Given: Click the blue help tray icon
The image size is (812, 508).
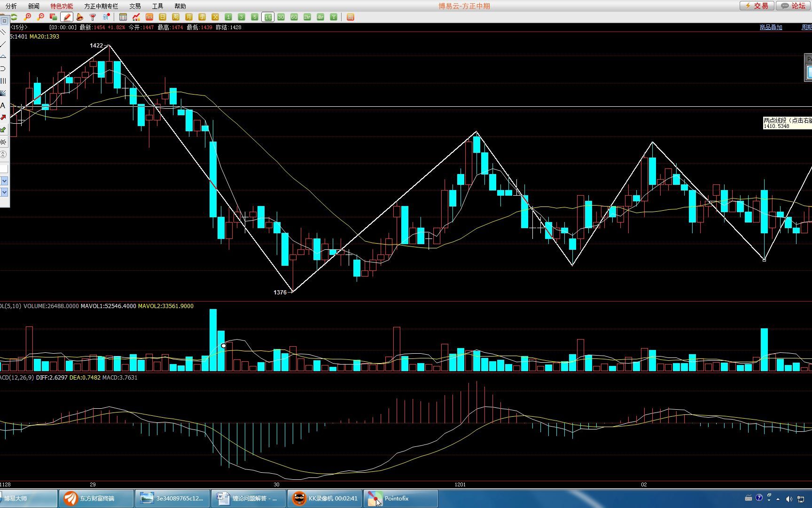Looking at the screenshot, I should click(x=759, y=498).
